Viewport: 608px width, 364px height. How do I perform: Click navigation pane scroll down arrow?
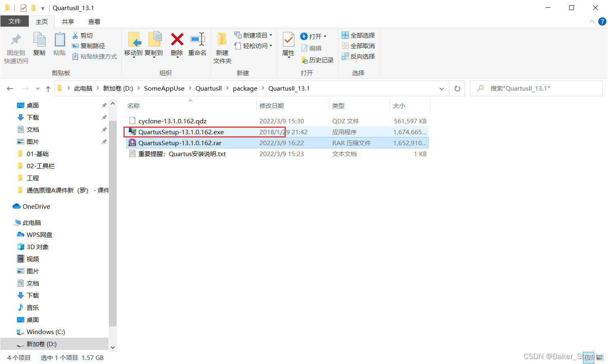pos(113,347)
